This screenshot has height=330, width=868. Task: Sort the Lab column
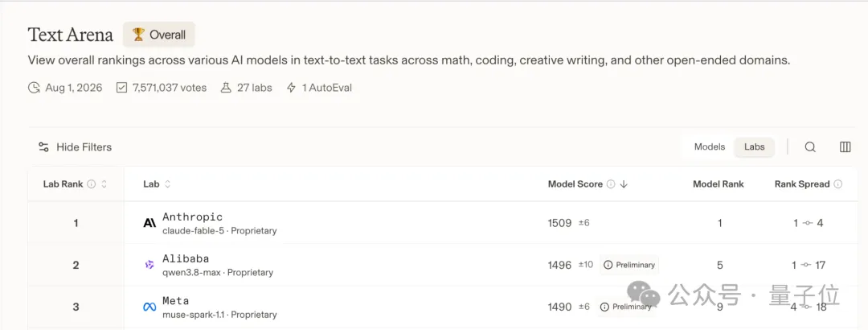pyautogui.click(x=167, y=184)
